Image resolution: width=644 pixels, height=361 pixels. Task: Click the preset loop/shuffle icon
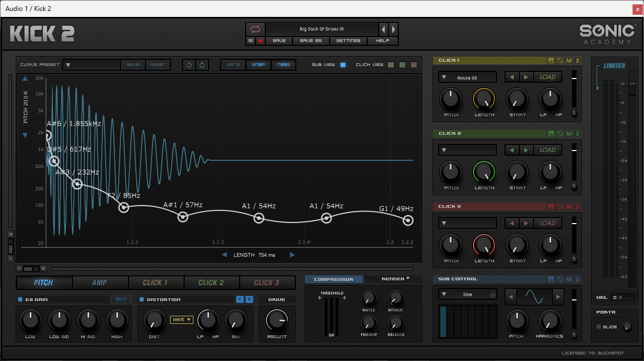tap(255, 29)
